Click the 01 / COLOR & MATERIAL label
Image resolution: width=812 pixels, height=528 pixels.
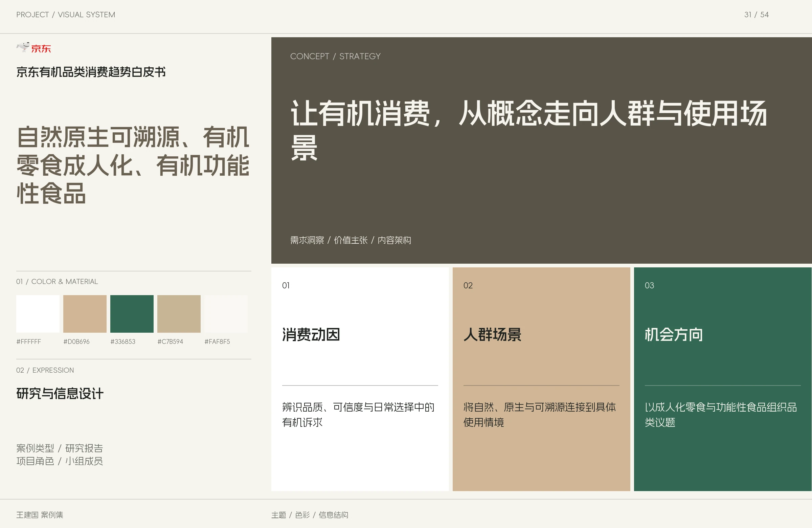[57, 282]
